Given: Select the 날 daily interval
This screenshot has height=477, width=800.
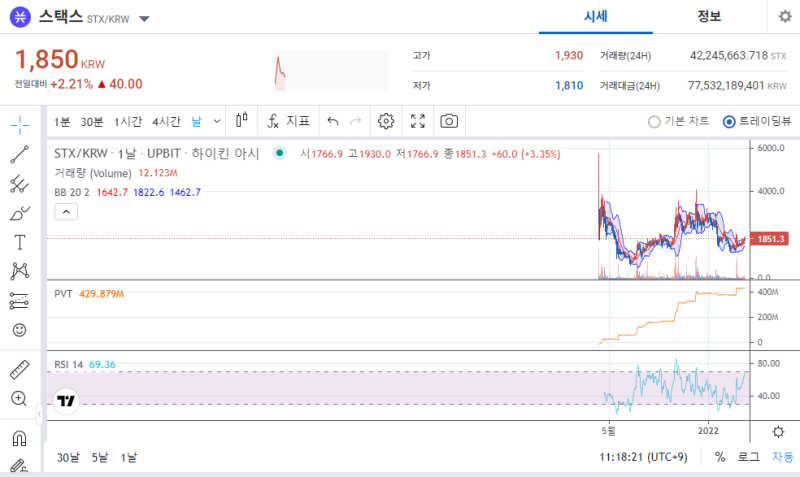Looking at the screenshot, I should pyautogui.click(x=196, y=121).
